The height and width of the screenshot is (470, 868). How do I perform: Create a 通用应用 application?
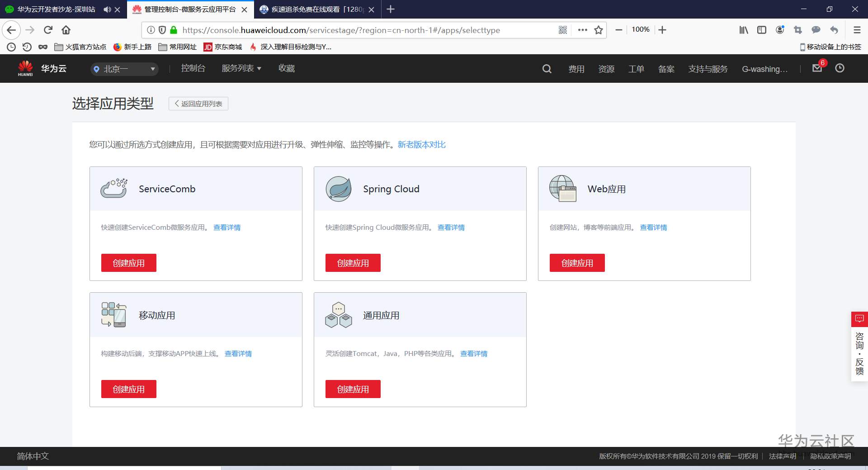point(353,389)
